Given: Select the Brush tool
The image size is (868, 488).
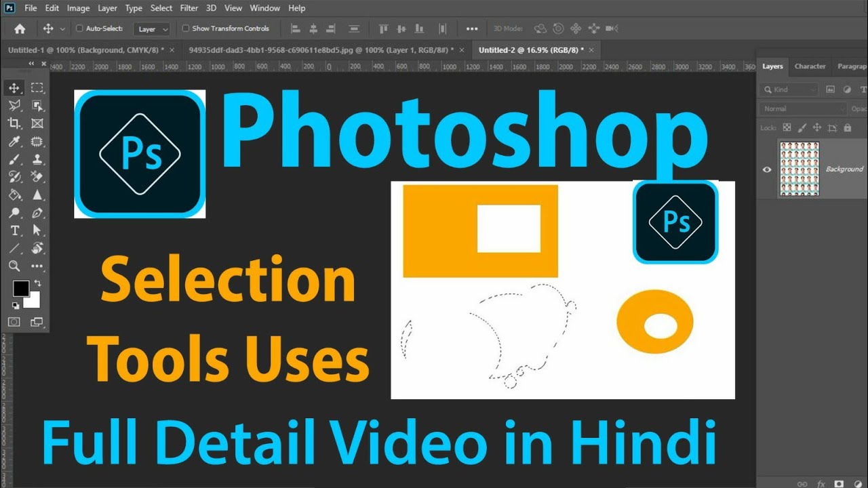Looking at the screenshot, I should (x=14, y=159).
